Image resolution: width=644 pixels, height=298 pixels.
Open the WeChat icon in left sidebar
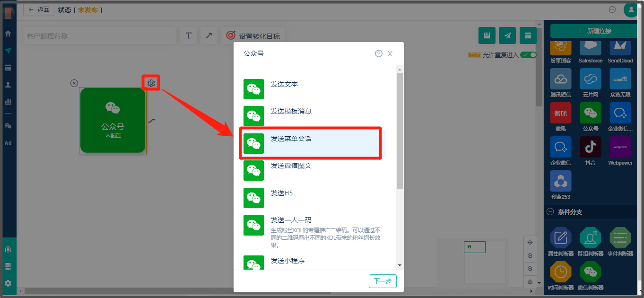click(8, 126)
